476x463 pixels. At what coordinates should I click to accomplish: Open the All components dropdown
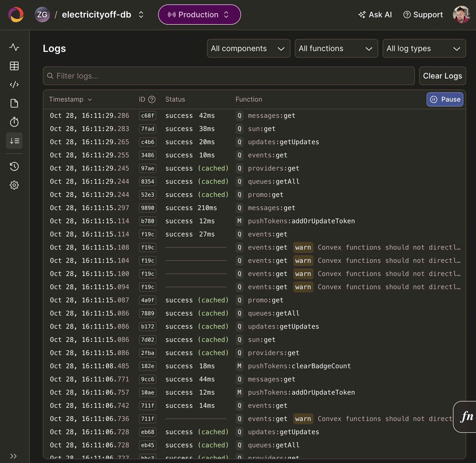pos(248,48)
